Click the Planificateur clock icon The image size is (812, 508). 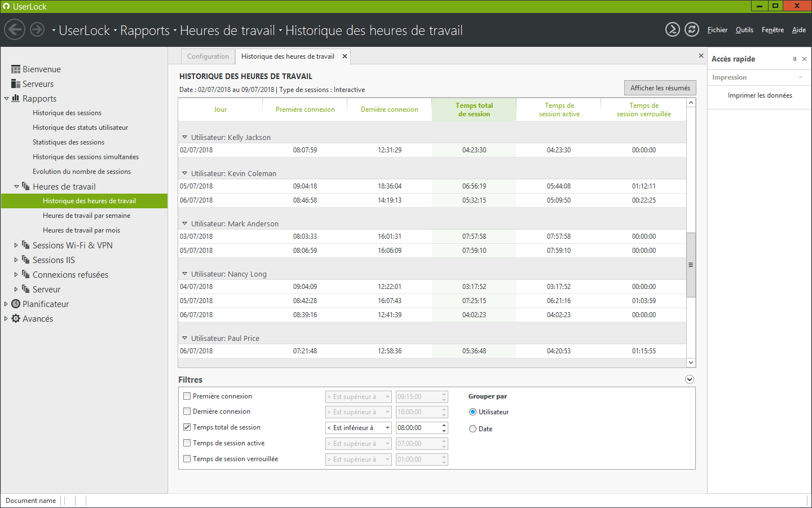pos(16,304)
